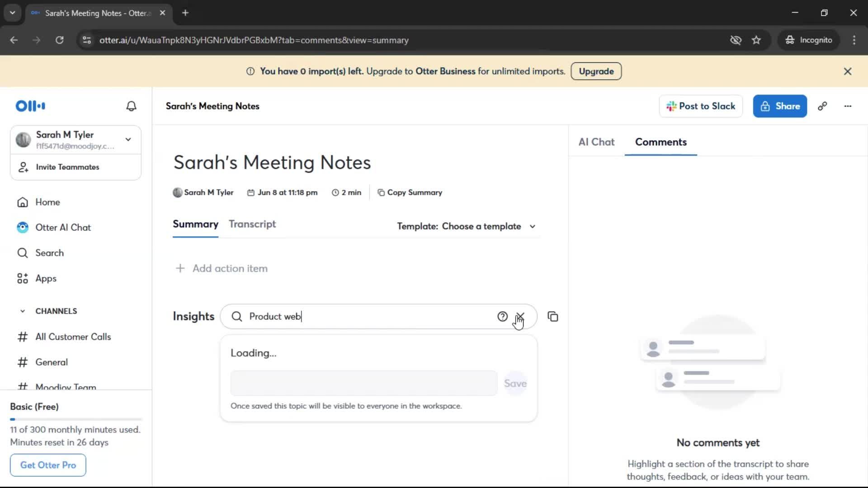Screen dimensions: 868x488
Task: Open a new browser tab
Action: click(185, 13)
